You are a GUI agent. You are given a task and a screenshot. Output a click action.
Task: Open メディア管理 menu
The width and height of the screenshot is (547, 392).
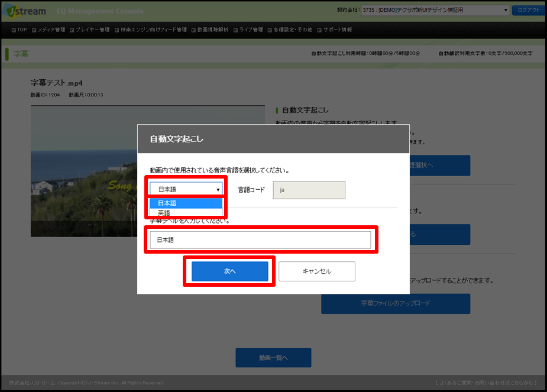pyautogui.click(x=48, y=30)
